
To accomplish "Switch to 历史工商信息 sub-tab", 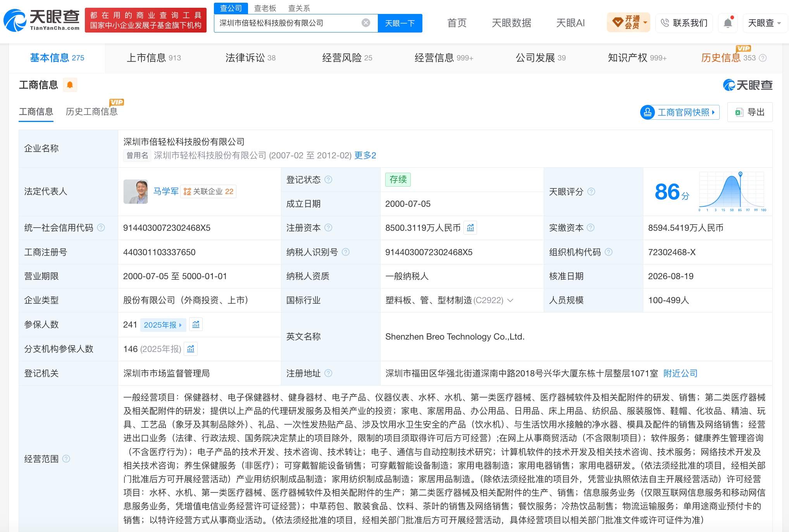I will [x=91, y=112].
